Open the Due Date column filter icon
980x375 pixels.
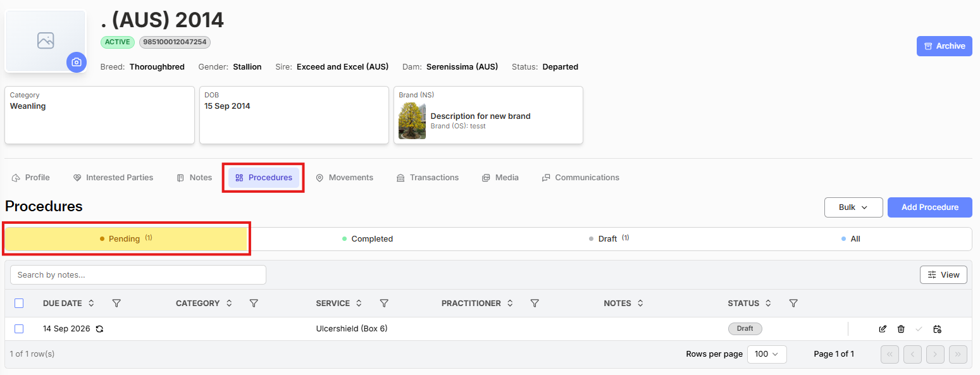click(x=116, y=304)
